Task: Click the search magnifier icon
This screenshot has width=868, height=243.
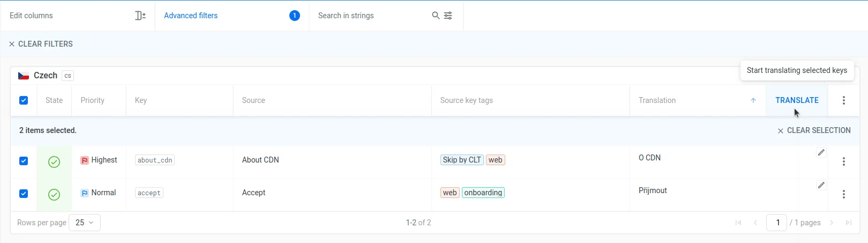Action: 436,16
